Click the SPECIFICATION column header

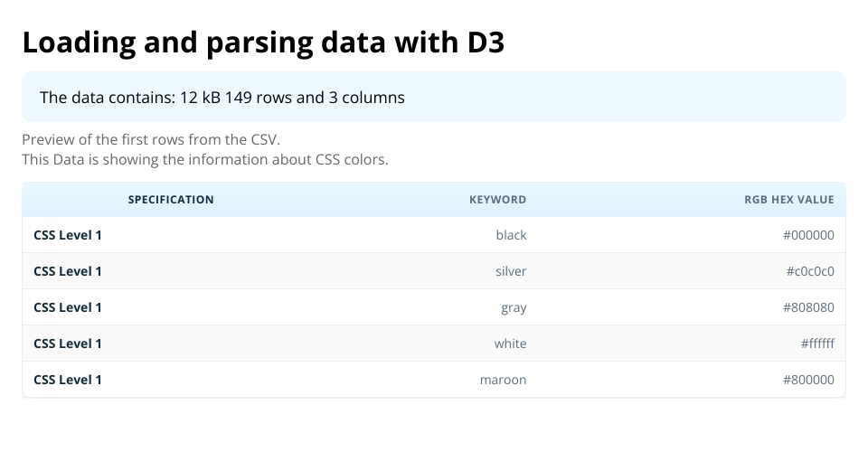click(x=171, y=200)
